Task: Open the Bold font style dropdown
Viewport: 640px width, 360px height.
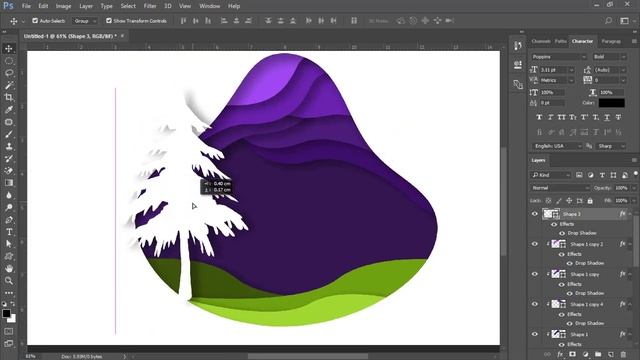Action: point(609,57)
